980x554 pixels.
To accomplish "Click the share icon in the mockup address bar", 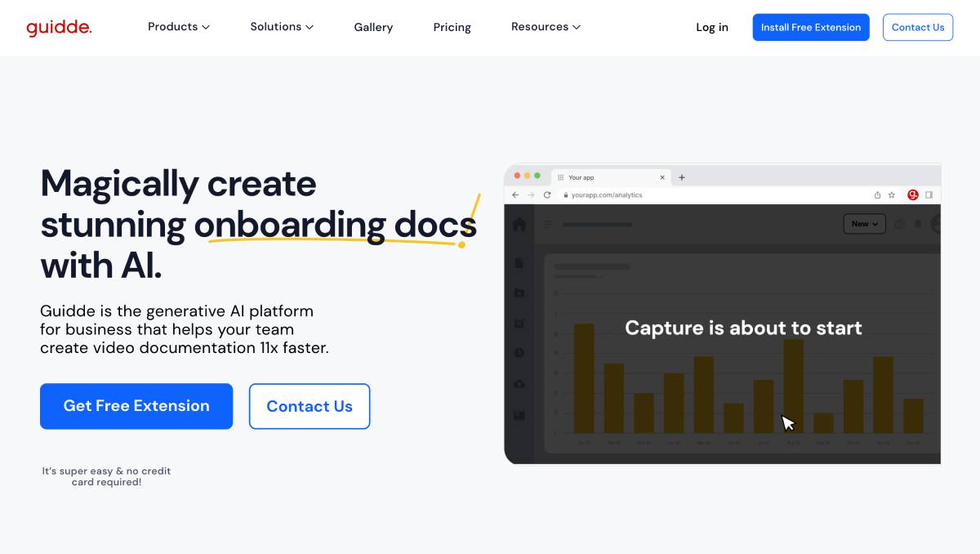I will (x=878, y=194).
